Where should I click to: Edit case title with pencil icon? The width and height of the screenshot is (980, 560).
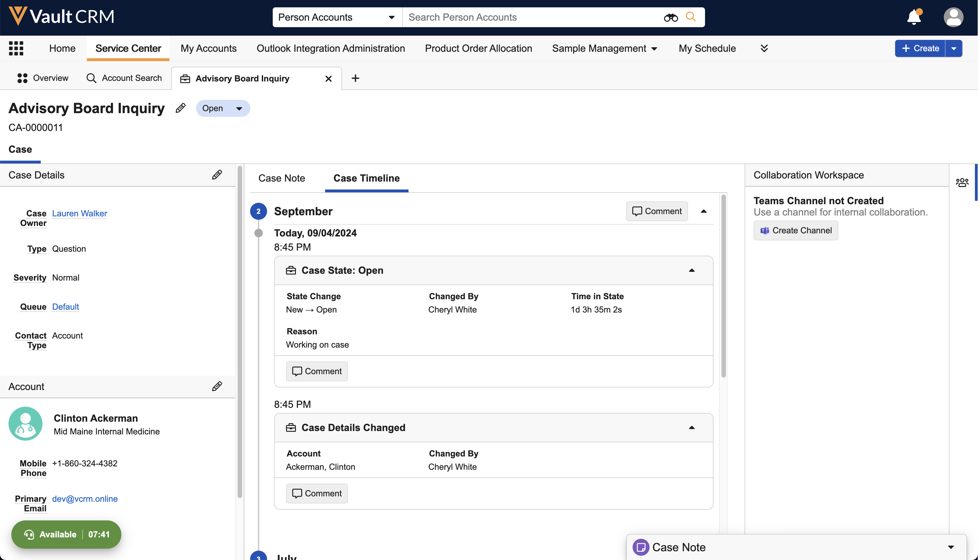pos(180,108)
